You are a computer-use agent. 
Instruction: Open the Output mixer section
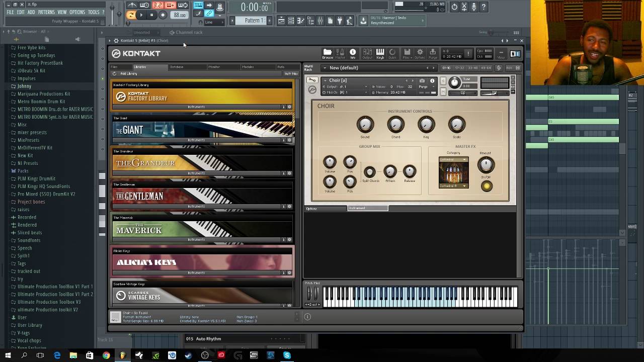pyautogui.click(x=367, y=53)
